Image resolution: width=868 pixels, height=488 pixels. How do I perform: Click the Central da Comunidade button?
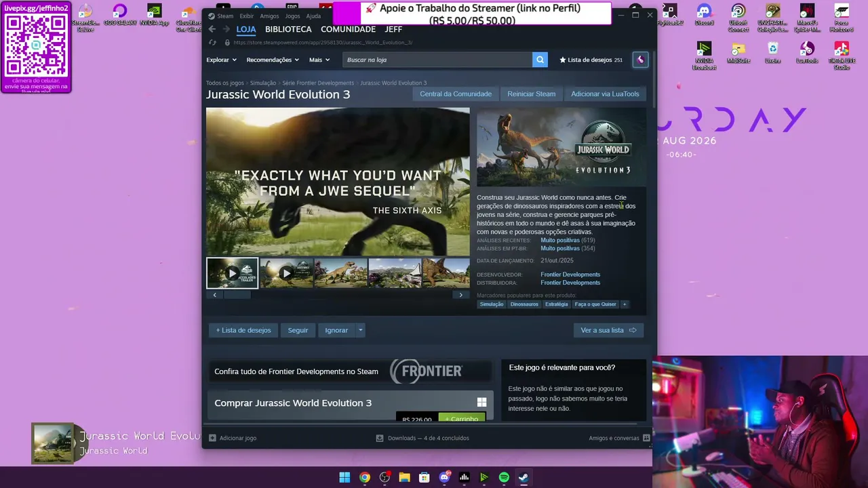[x=456, y=94]
